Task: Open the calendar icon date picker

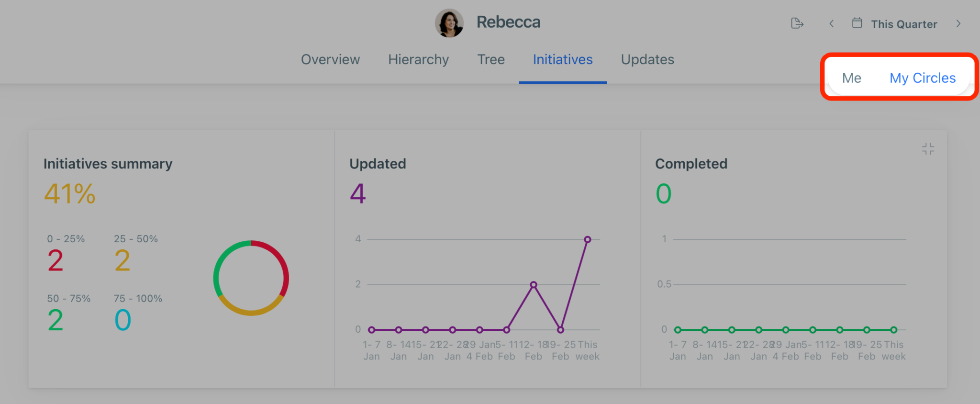Action: 857,23
